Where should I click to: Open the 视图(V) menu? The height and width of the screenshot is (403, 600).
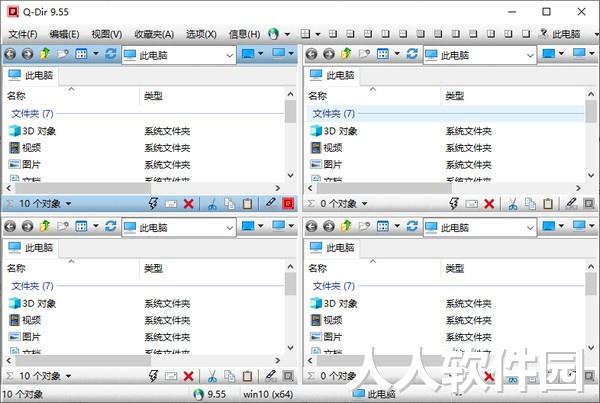107,34
